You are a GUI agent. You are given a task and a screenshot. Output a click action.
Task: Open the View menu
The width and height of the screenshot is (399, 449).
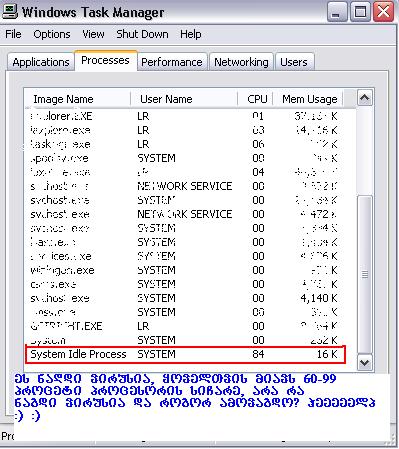[x=93, y=34]
